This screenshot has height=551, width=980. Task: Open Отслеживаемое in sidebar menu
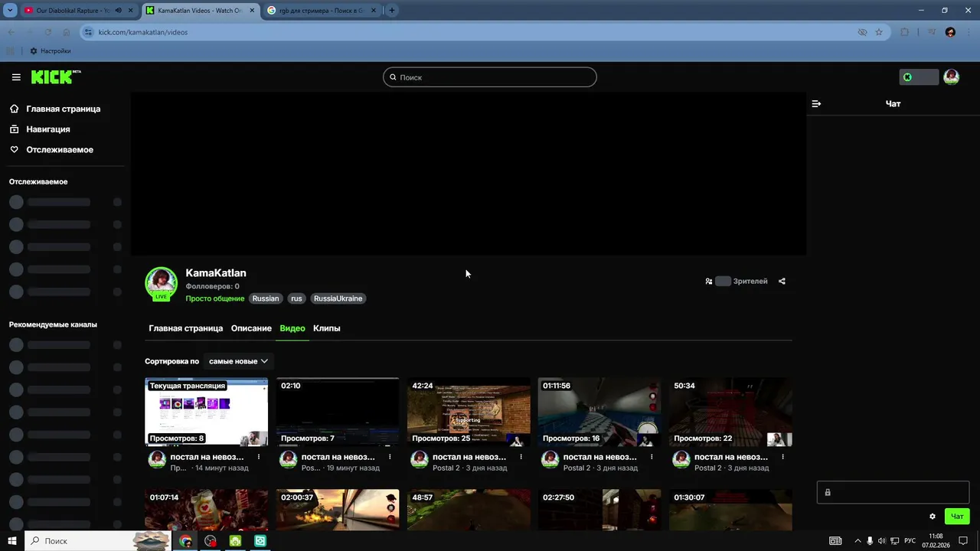59,150
